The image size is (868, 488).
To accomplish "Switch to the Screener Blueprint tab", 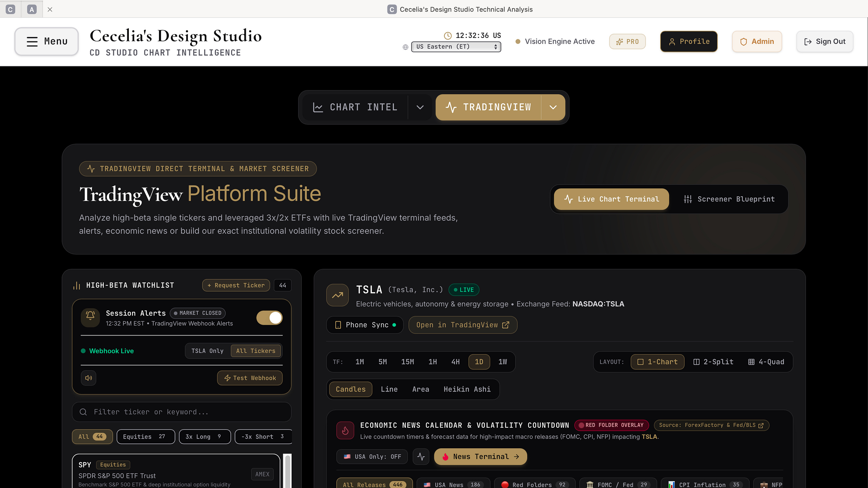I will (729, 199).
